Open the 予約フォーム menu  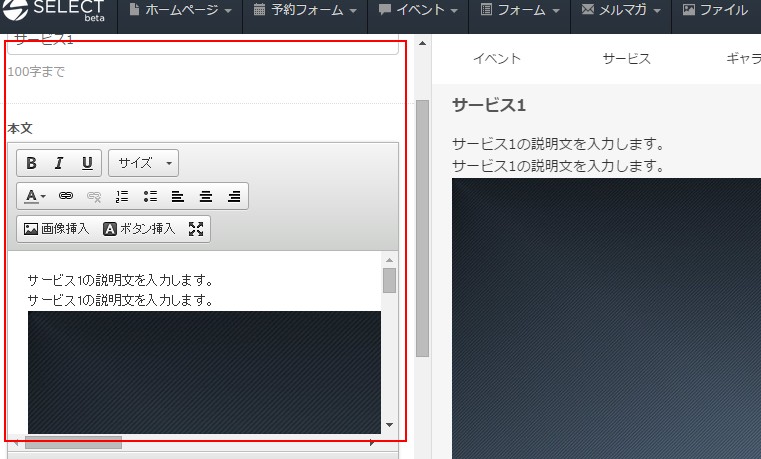305,10
